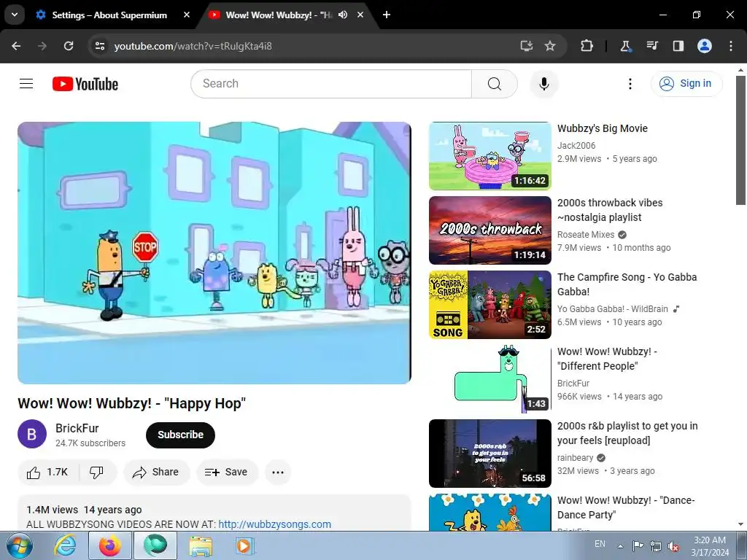Open the browser three-dot menu
Image resolution: width=747 pixels, height=560 pixels.
(731, 46)
